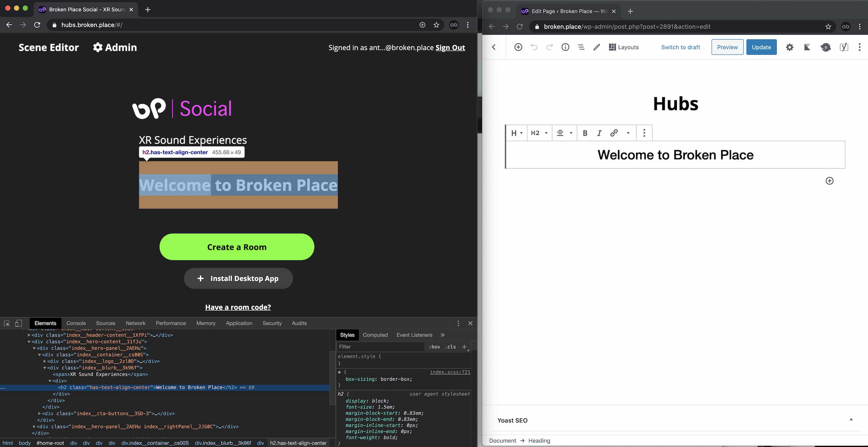Click the Edit icon (pencil) in WordPress toolbar
868x447 pixels.
(596, 47)
